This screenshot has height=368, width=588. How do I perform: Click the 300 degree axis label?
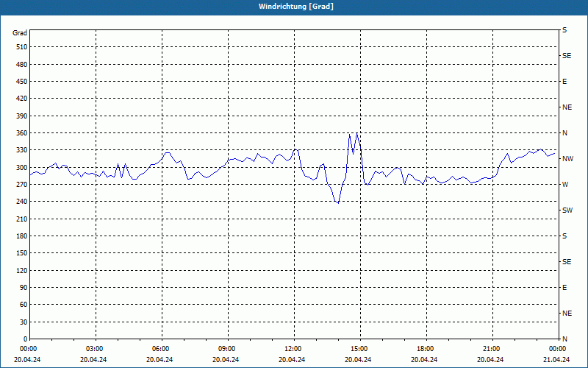[22, 168]
